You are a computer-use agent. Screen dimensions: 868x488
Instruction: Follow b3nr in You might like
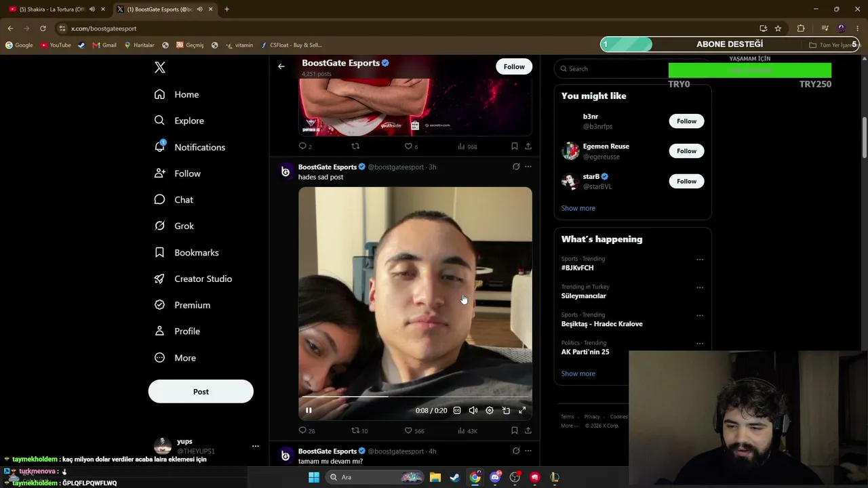coord(686,121)
